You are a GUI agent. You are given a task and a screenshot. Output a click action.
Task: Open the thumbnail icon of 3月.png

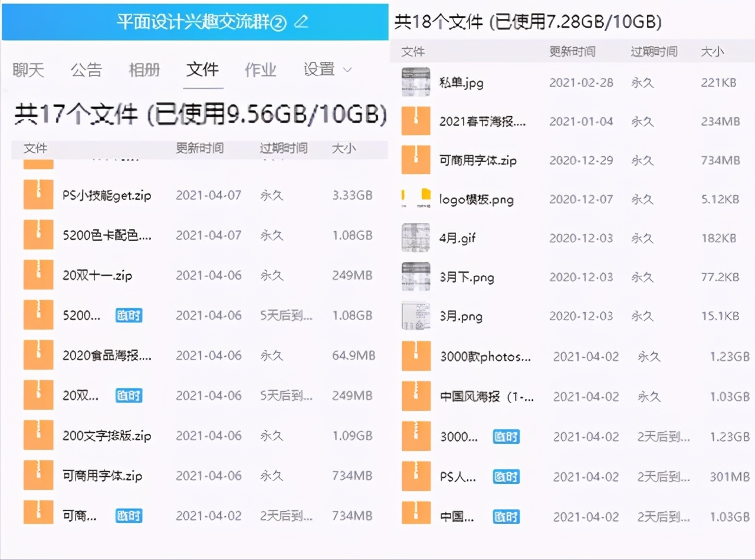click(416, 315)
